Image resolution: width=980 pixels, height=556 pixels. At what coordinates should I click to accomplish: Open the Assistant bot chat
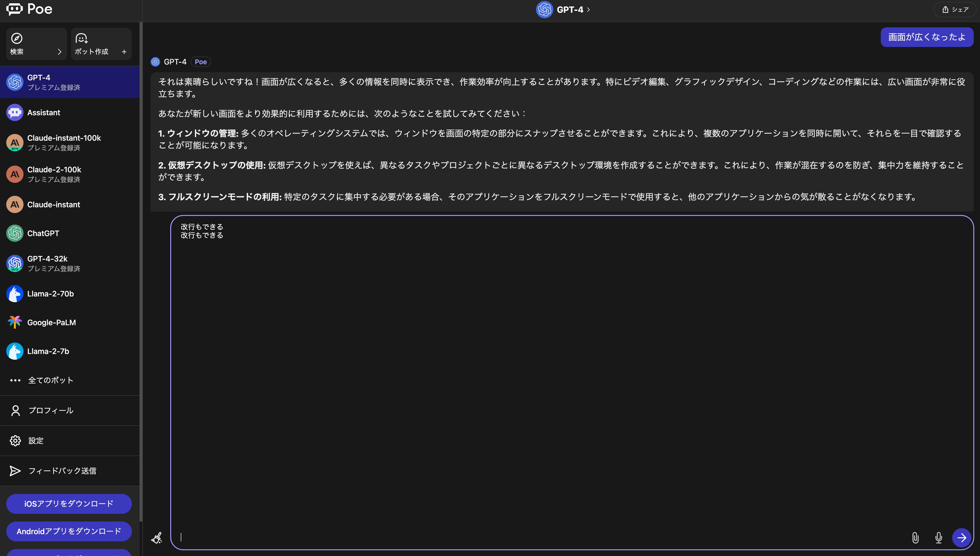tap(70, 113)
